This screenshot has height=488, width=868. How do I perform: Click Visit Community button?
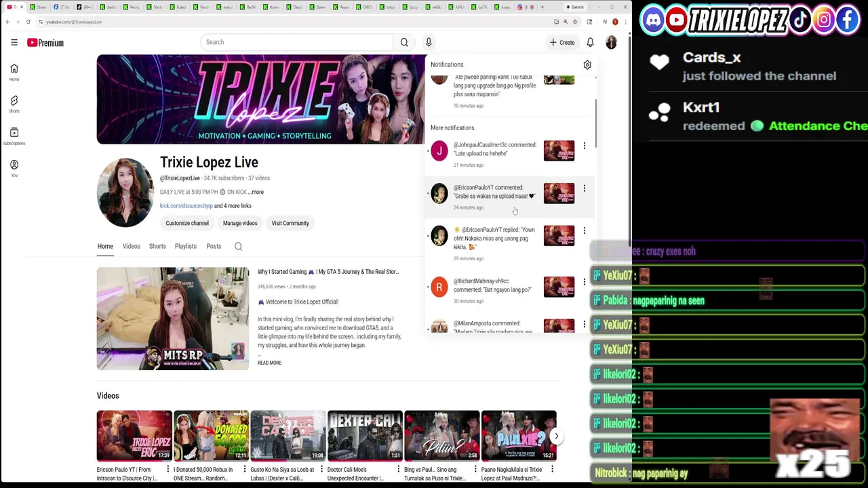tap(290, 223)
